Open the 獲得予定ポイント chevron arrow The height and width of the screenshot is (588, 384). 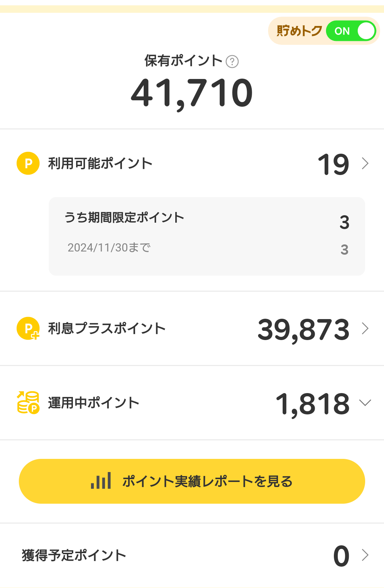point(365,555)
